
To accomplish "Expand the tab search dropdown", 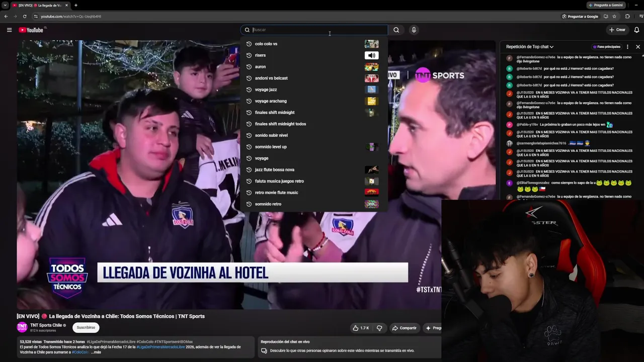I will click(x=5, y=5).
